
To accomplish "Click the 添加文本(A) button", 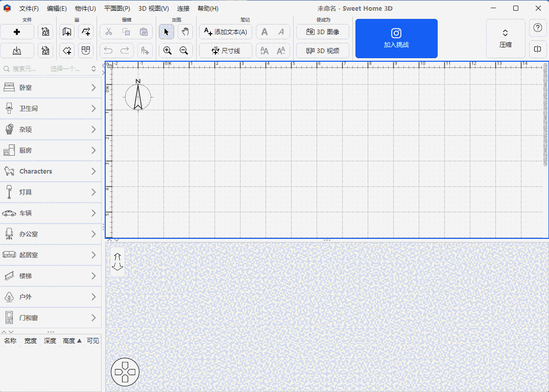I will click(225, 32).
